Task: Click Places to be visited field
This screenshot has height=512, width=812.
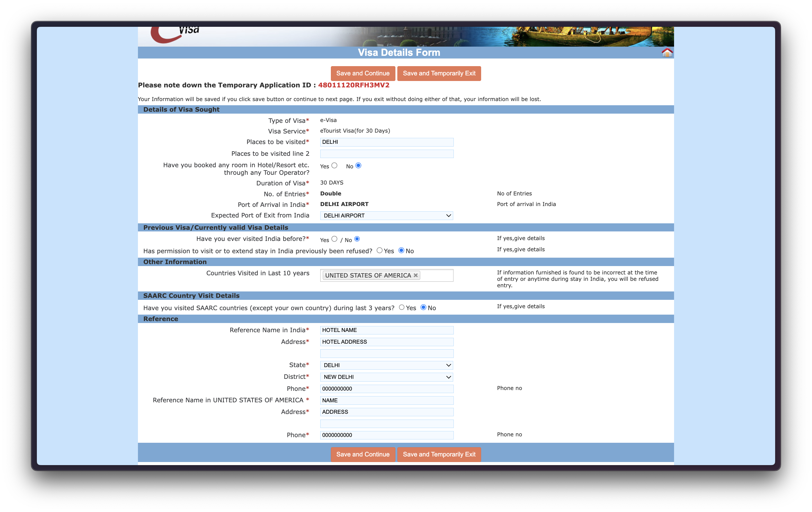Action: click(x=386, y=142)
